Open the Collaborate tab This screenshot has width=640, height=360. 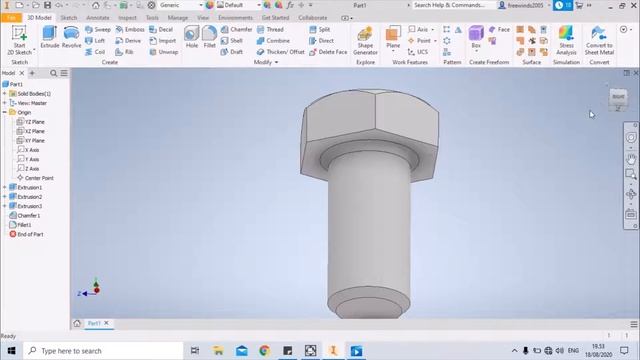click(313, 18)
